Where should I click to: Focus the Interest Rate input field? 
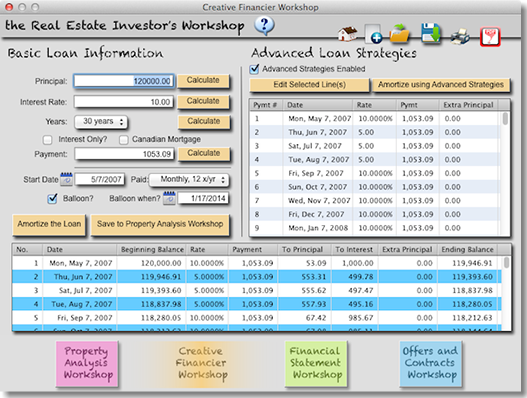(x=124, y=102)
